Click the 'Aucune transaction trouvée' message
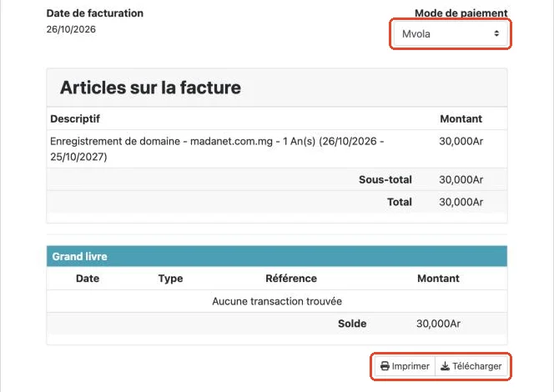Screen dimensions: 554x392 pyautogui.click(x=277, y=301)
